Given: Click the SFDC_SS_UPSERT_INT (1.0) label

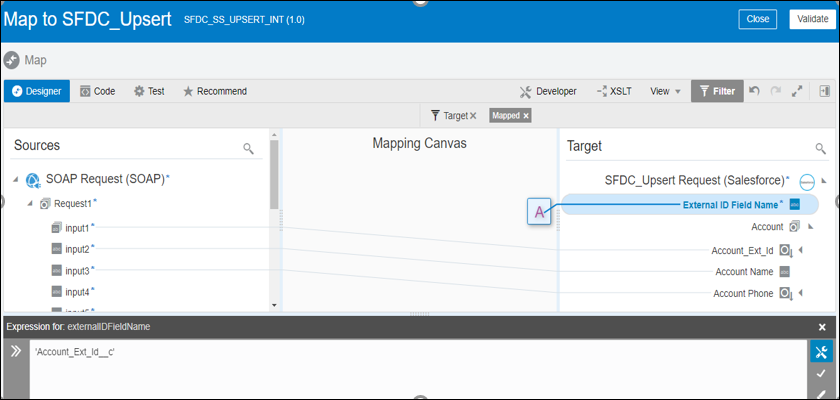Looking at the screenshot, I should (x=244, y=20).
